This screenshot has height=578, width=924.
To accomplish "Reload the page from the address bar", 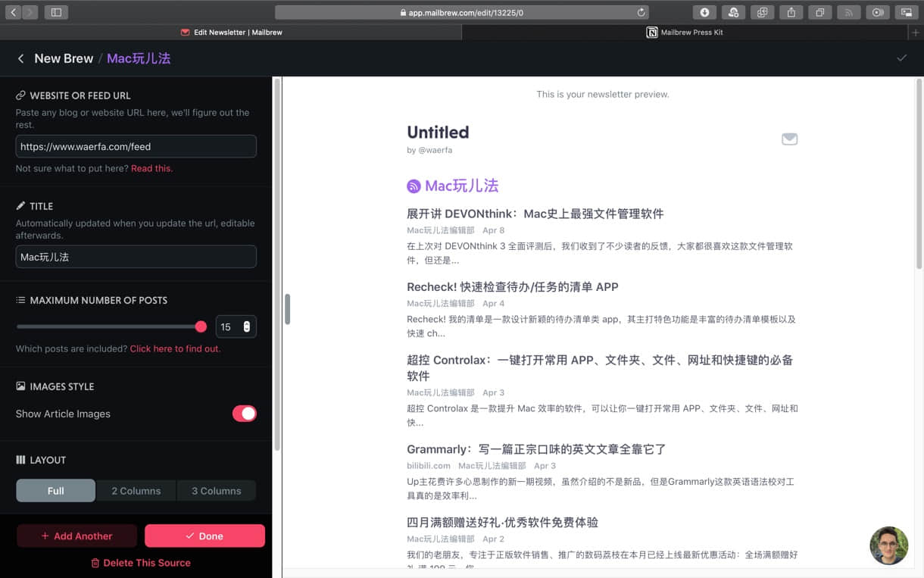I will (x=641, y=12).
